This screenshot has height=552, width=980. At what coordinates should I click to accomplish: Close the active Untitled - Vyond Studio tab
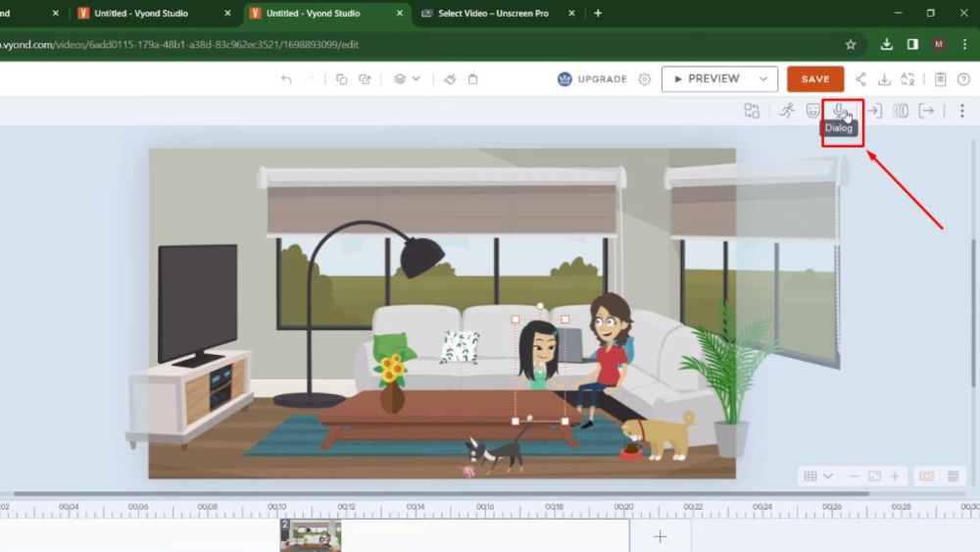[400, 13]
